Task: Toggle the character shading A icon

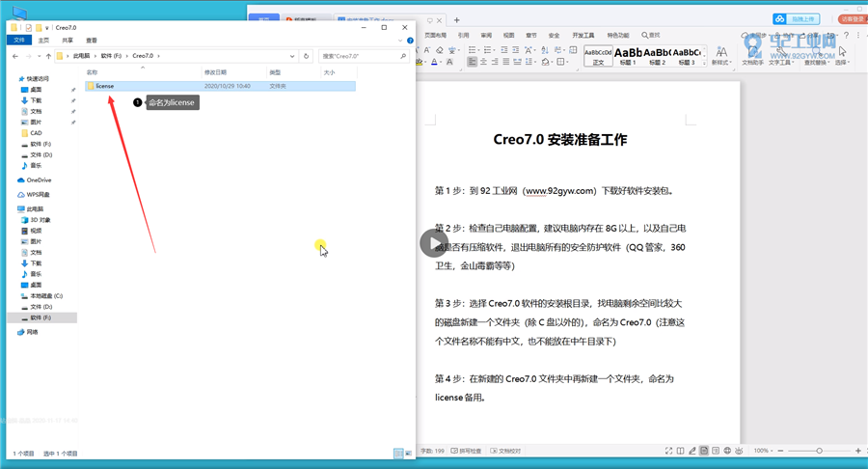Action: (x=449, y=62)
